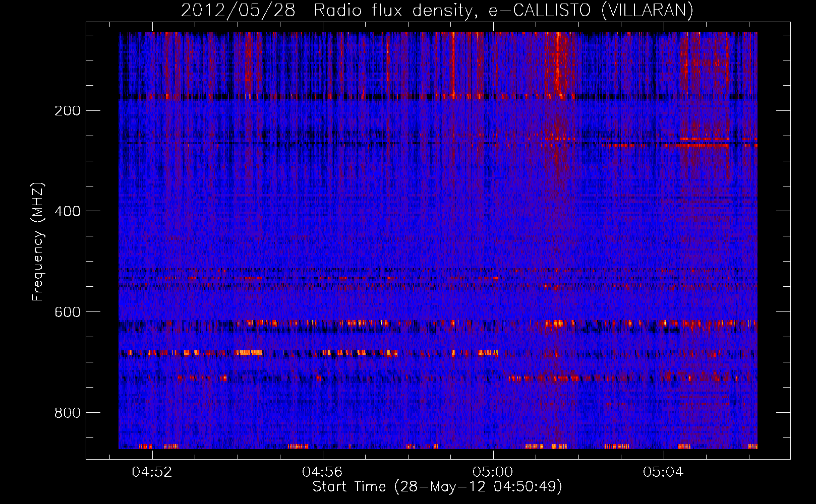The width and height of the screenshot is (816, 504).
Task: Click the 400 frequency tick label
Action: click(x=68, y=211)
